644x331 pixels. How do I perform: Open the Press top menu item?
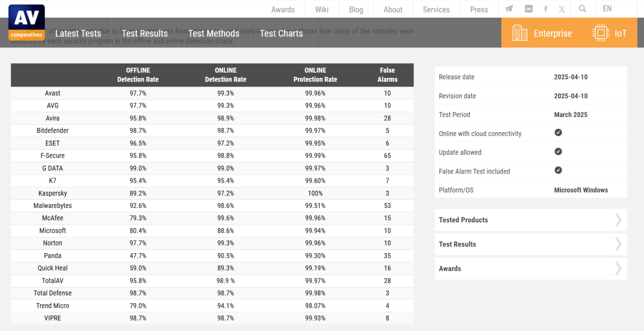tap(479, 10)
